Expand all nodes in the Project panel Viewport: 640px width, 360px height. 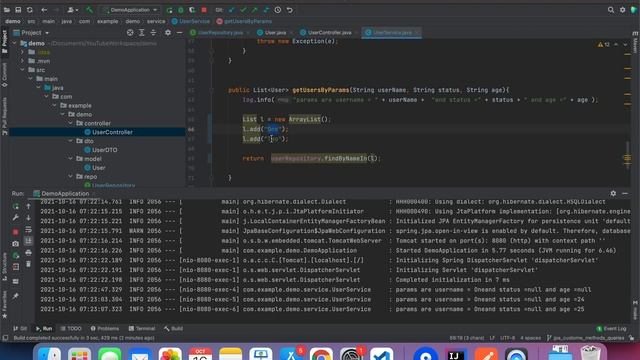(x=142, y=33)
